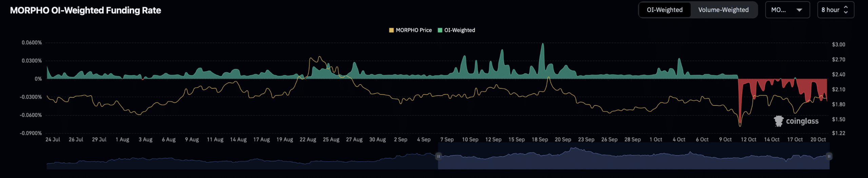Click the highlighted selected range in navigator

tap(633, 161)
